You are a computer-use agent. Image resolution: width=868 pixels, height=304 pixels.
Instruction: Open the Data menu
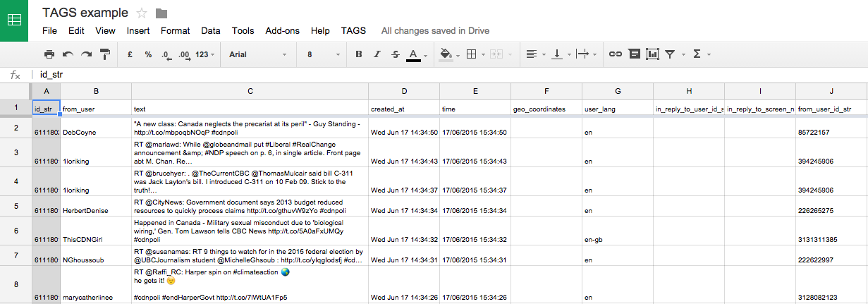pyautogui.click(x=210, y=30)
